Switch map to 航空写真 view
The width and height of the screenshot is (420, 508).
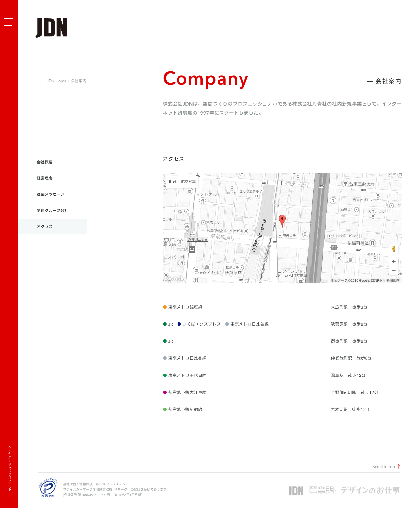[188, 182]
